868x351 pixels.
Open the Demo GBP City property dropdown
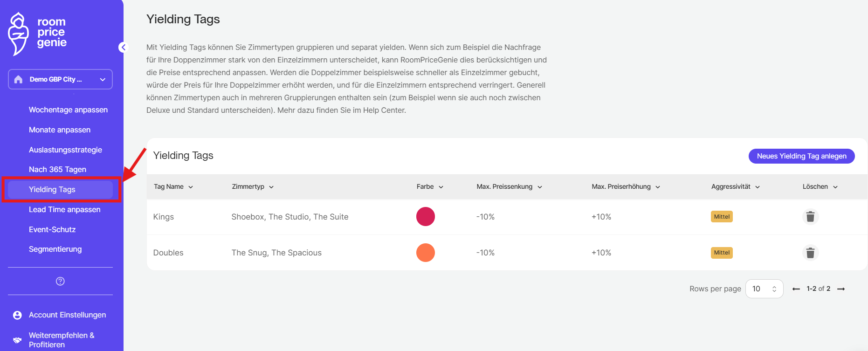tap(60, 79)
